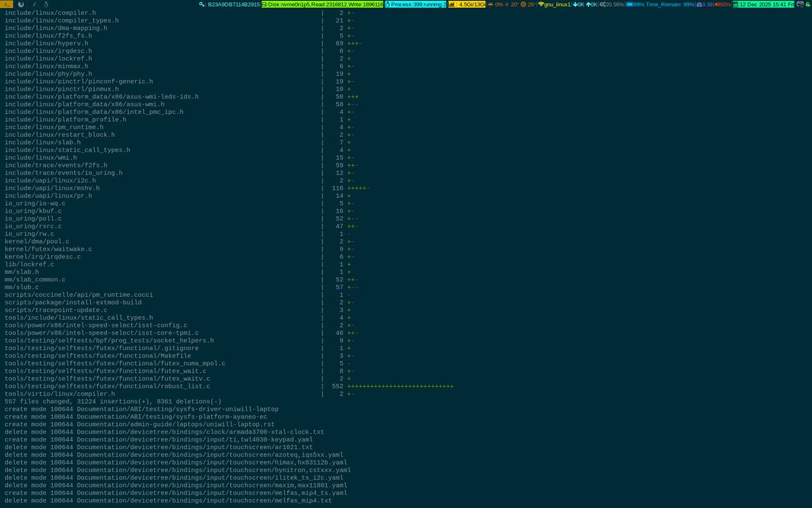Click the delete mode hynitron,cstxxx.yaml line
The height and width of the screenshot is (508, 812).
(x=178, y=470)
